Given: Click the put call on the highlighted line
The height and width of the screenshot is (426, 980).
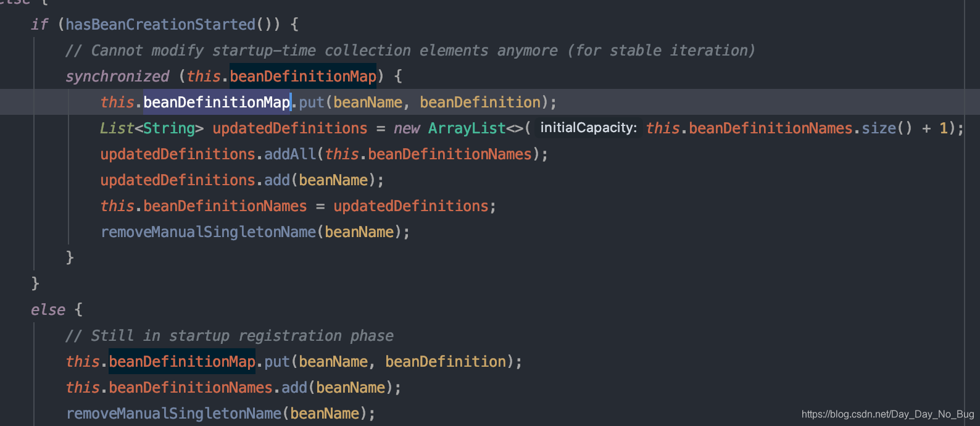Looking at the screenshot, I should pyautogui.click(x=312, y=102).
